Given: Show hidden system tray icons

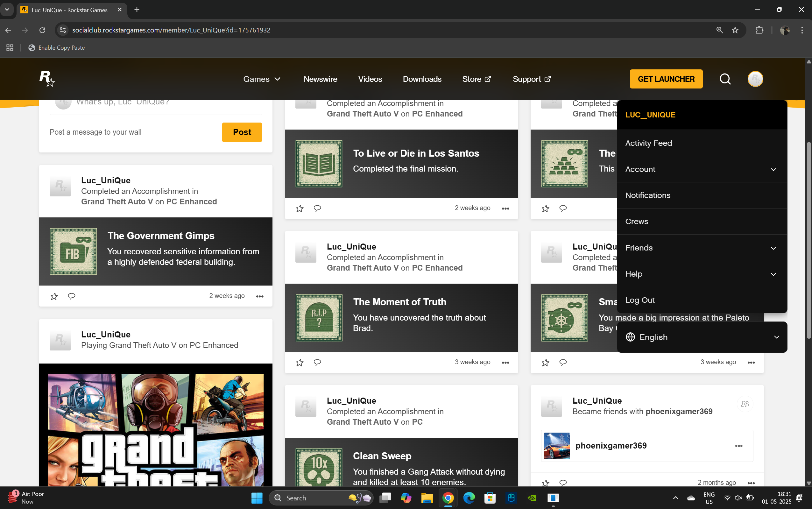Looking at the screenshot, I should (675, 498).
